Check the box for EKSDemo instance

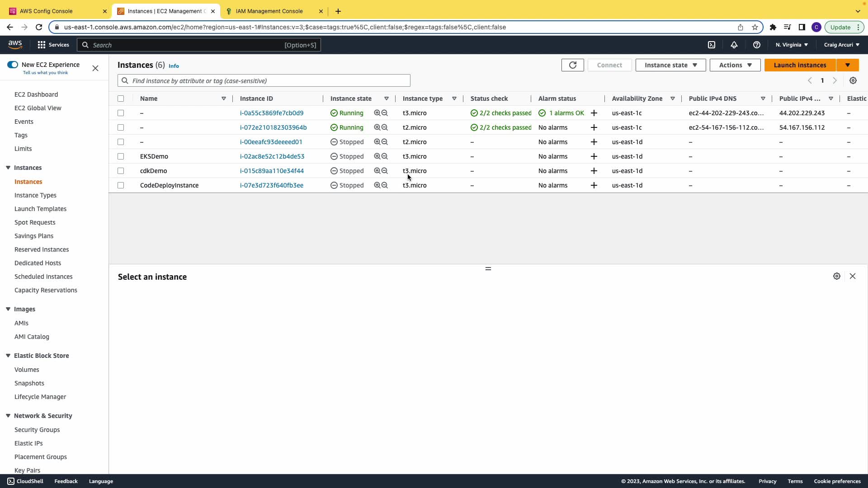(x=121, y=156)
